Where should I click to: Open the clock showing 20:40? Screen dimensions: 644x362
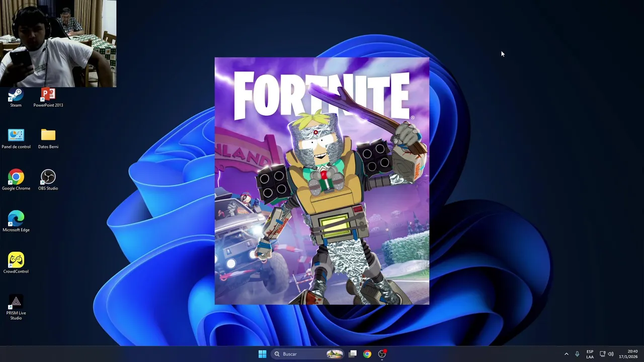point(628,354)
